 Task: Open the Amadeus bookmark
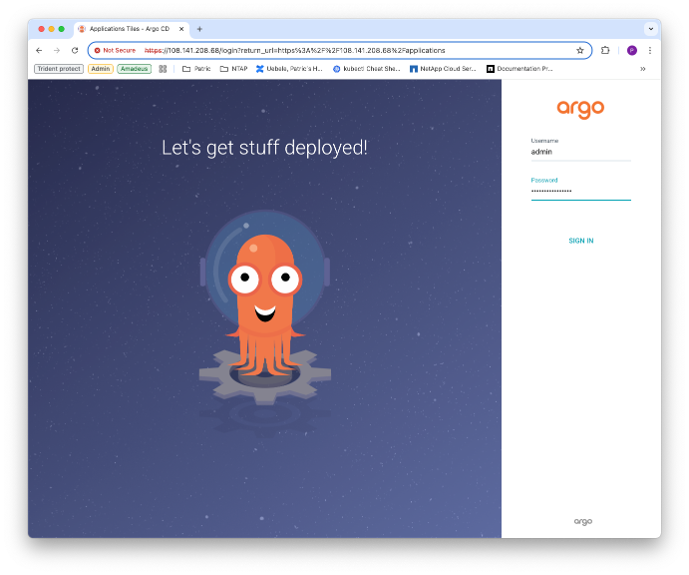(x=134, y=69)
